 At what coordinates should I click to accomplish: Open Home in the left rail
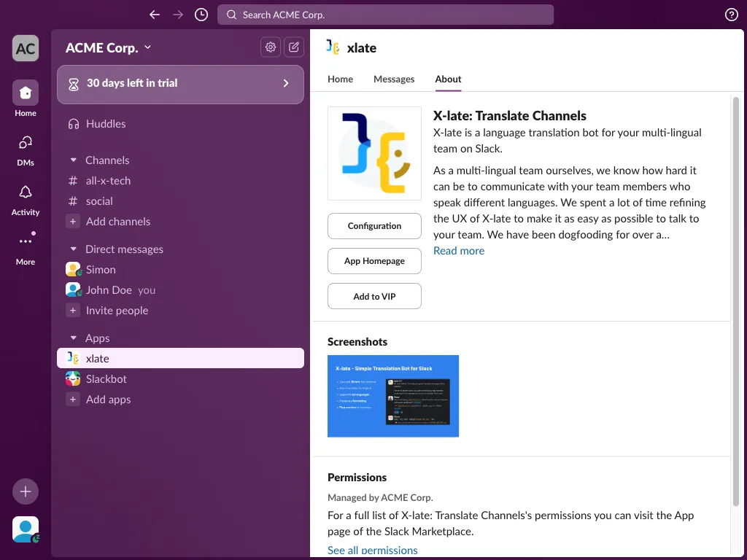[x=26, y=98]
